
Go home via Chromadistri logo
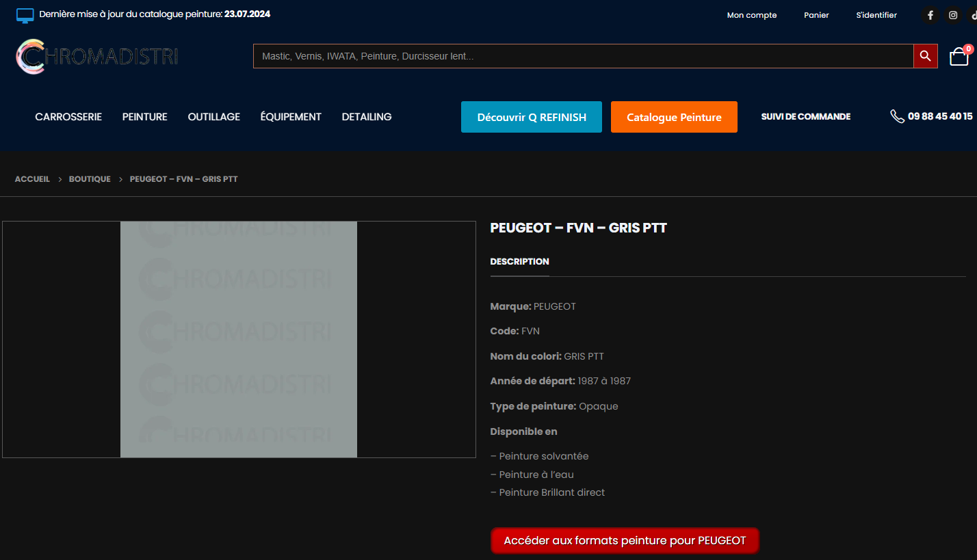tap(96, 57)
